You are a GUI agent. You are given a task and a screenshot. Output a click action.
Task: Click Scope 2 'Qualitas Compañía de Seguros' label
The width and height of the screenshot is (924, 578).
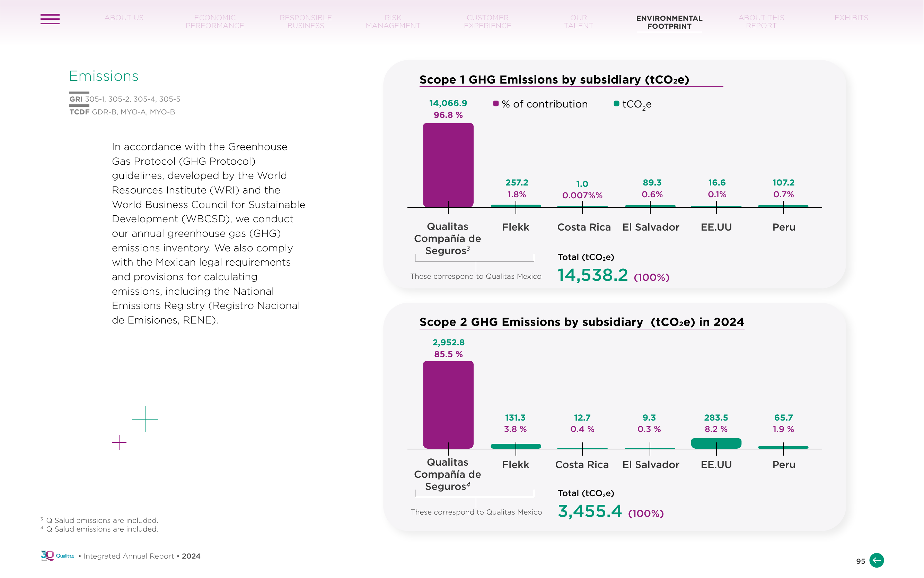click(x=448, y=474)
